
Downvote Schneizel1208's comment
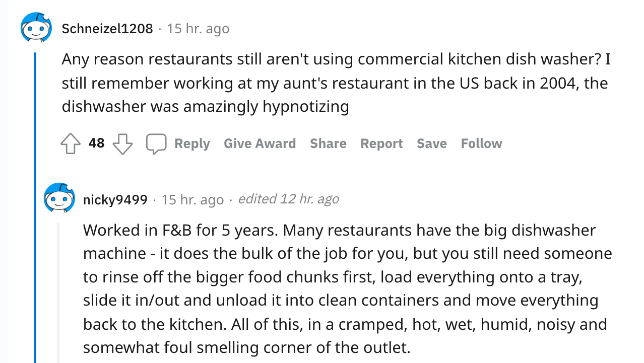click(122, 144)
